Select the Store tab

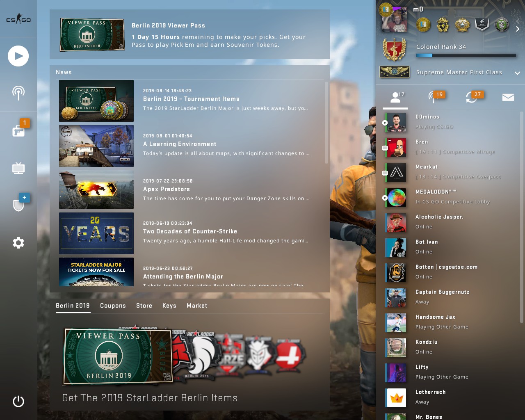pyautogui.click(x=144, y=306)
